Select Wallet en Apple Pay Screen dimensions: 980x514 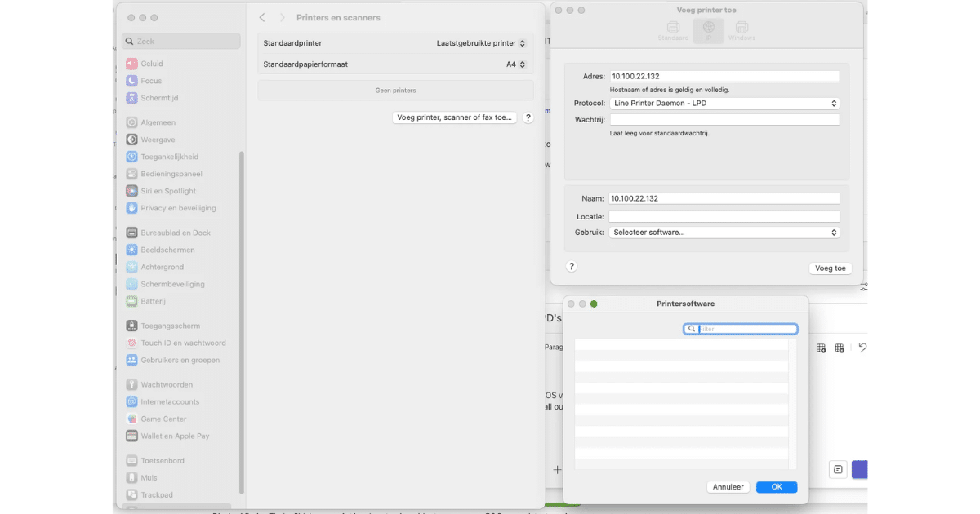tap(175, 436)
